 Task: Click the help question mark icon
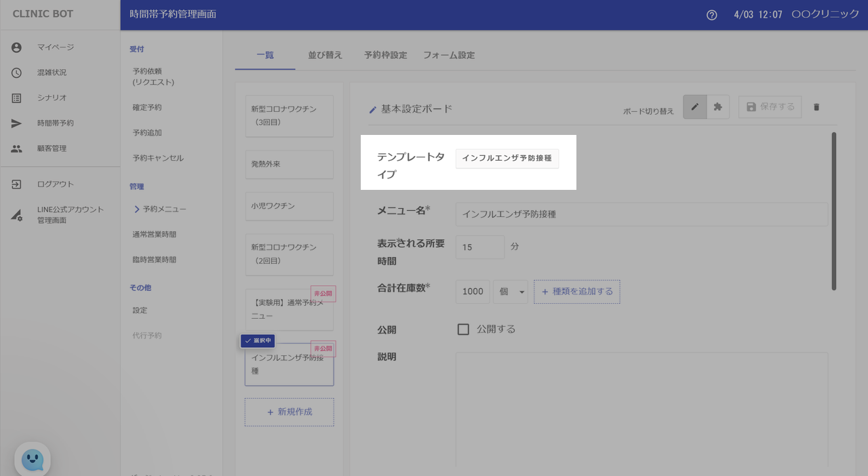pos(711,15)
